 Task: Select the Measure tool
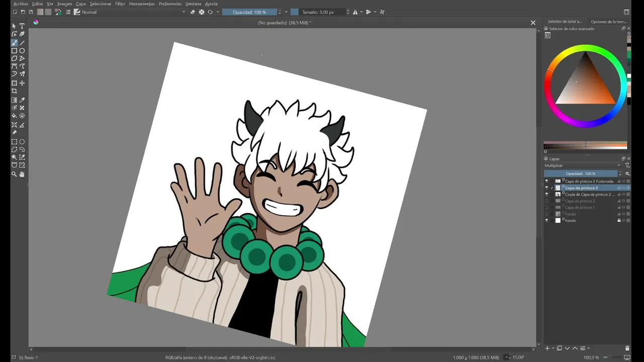pos(22,125)
